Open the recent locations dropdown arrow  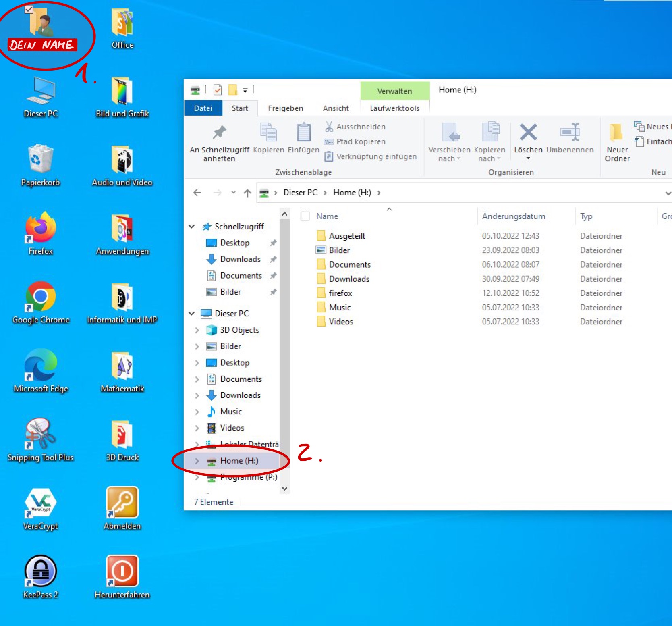tap(233, 193)
